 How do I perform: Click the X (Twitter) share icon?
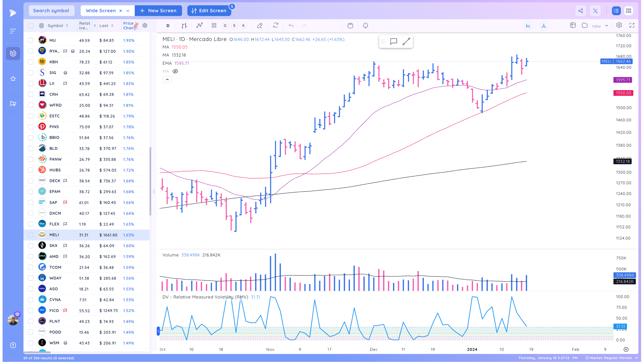point(595,11)
